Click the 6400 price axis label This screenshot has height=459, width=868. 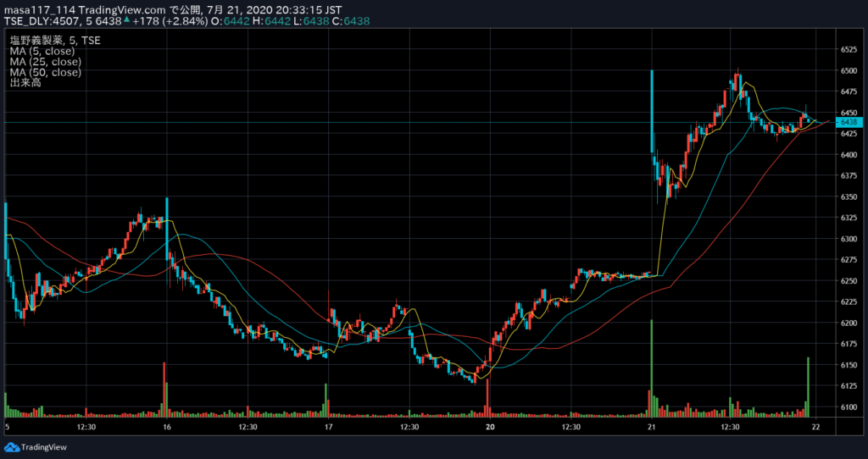coord(849,154)
